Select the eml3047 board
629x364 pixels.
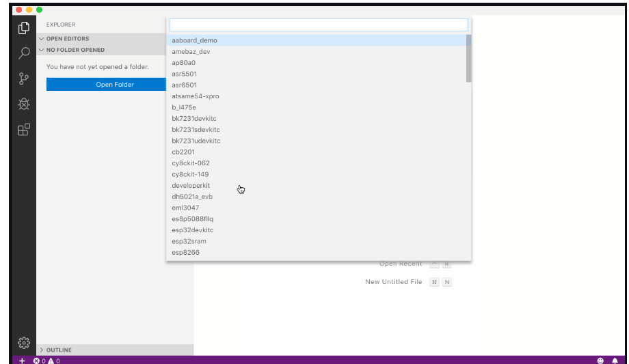click(x=316, y=208)
